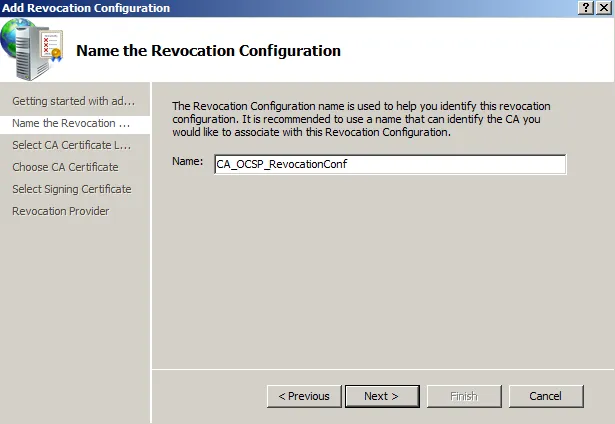This screenshot has width=615, height=424.
Task: Go to the Revocation Provider step
Action: (61, 211)
